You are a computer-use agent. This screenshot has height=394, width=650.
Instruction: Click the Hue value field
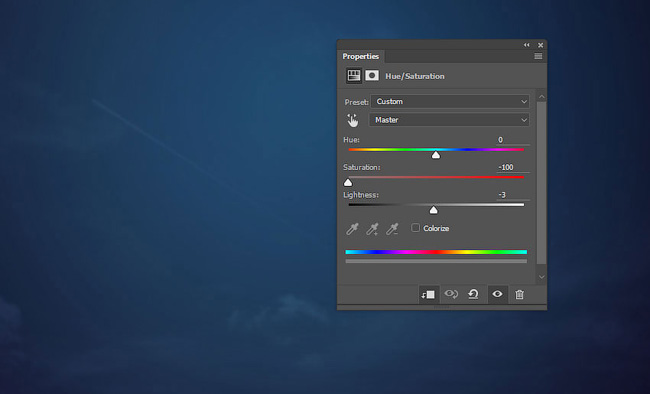(x=513, y=140)
